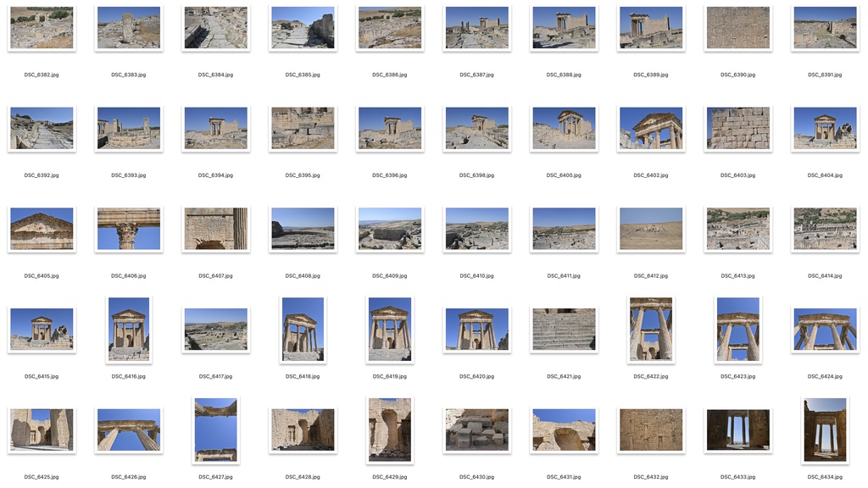Select the DSC_6421.jpg stone steps thumbnail
868x488 pixels.
[564, 330]
